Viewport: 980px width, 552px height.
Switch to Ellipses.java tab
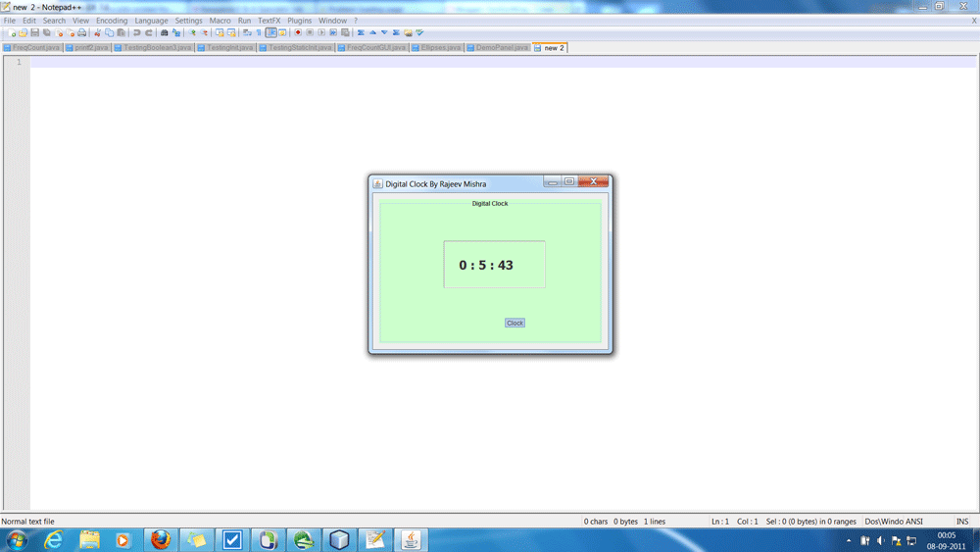[436, 47]
